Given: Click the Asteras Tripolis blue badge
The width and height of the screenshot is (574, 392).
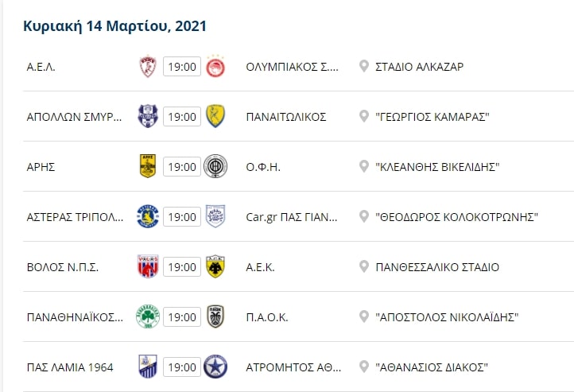Looking at the screenshot, I should pos(148,217).
